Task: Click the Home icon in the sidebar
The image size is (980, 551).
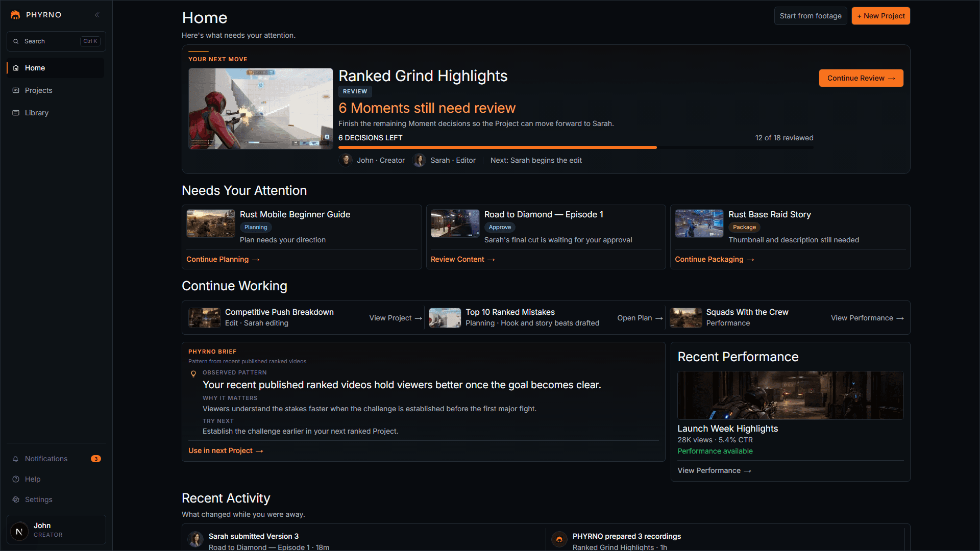Action: coord(16,68)
